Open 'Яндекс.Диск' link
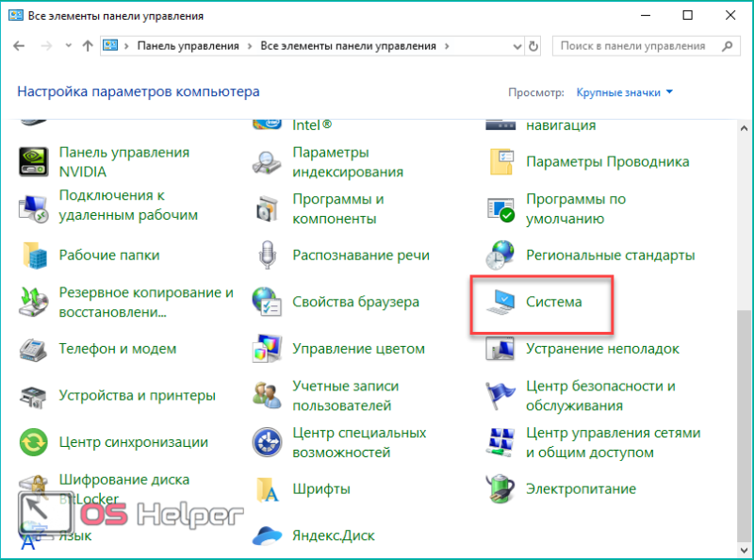This screenshot has height=560, width=754. coord(334,535)
